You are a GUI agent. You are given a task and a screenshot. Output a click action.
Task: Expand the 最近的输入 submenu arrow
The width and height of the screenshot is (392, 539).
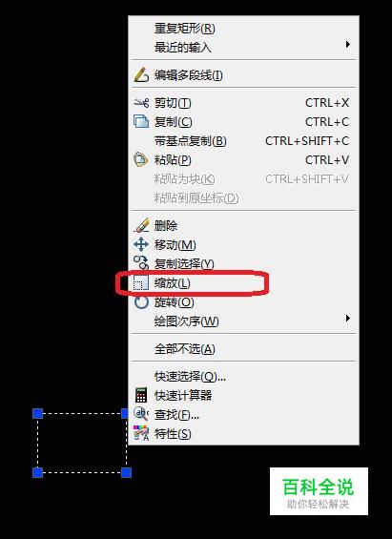[x=348, y=44]
